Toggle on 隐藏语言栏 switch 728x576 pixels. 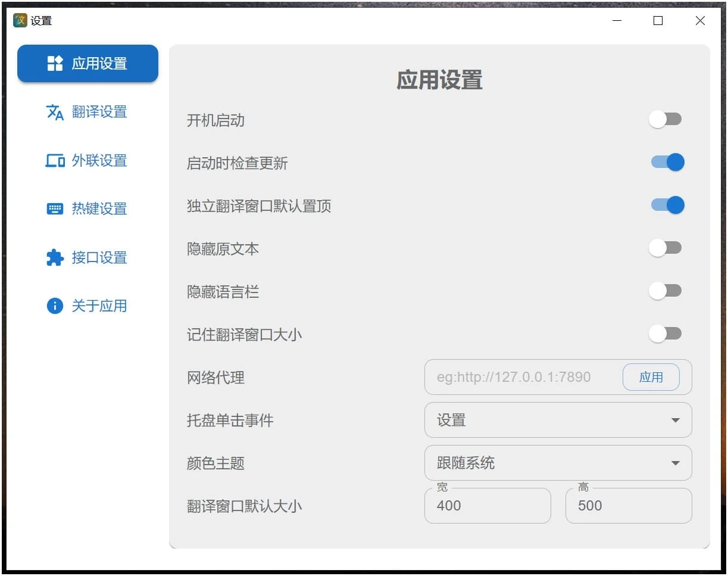click(x=665, y=291)
